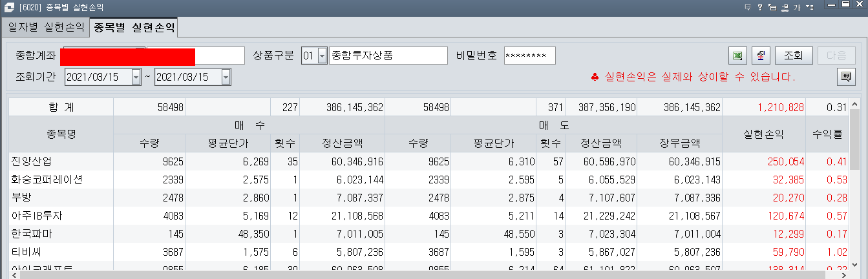Click the 다음 next button
Viewport: 868px width, 279px height.
836,56
